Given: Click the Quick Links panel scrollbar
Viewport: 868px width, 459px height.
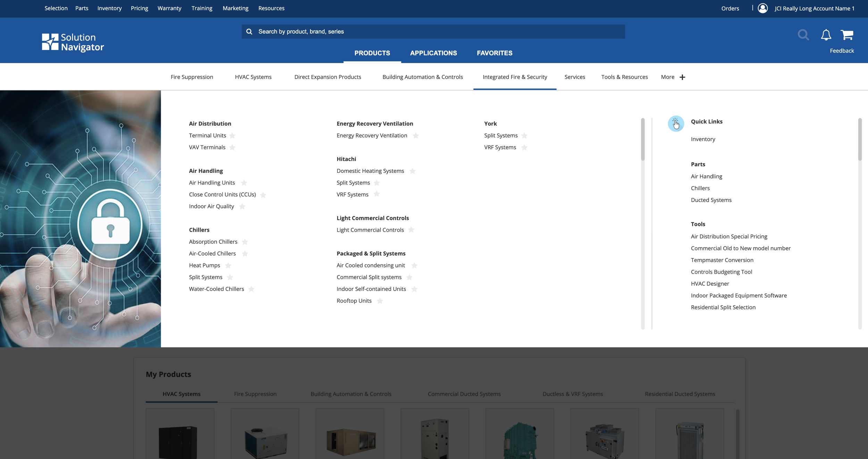Looking at the screenshot, I should point(860,139).
